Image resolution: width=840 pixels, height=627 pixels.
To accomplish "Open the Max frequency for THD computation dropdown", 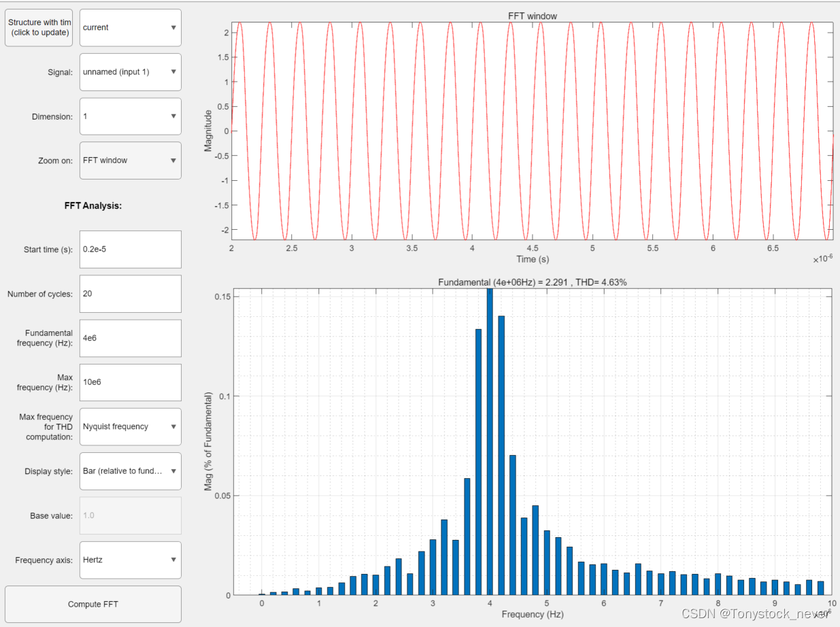I will coord(130,426).
